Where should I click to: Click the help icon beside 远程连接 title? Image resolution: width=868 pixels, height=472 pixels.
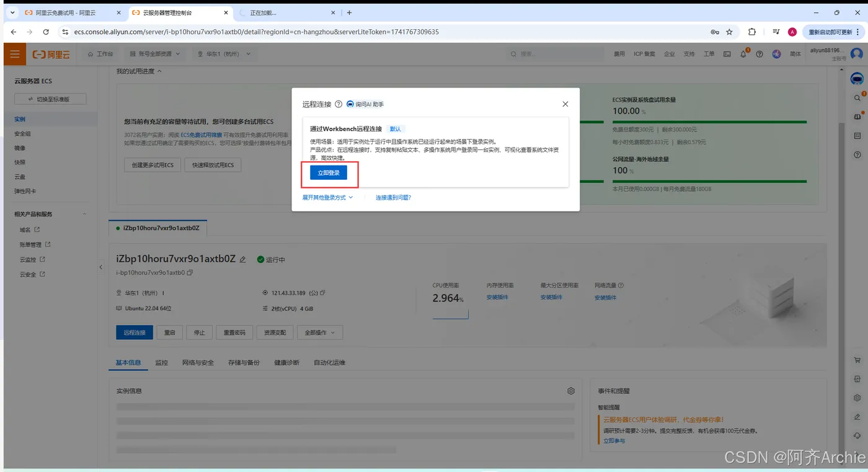[339, 104]
